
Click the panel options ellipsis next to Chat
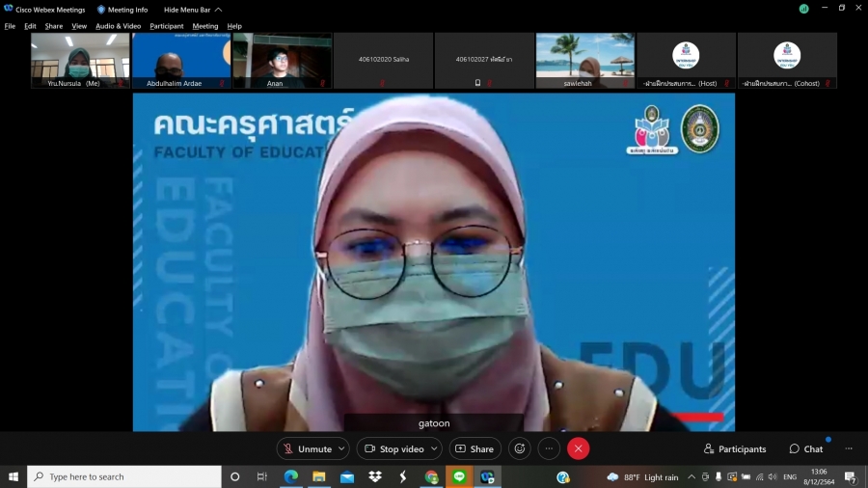pos(849,448)
